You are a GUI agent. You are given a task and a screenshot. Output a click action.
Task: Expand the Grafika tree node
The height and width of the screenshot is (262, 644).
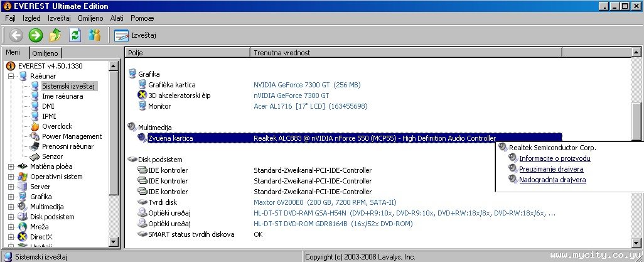11,197
